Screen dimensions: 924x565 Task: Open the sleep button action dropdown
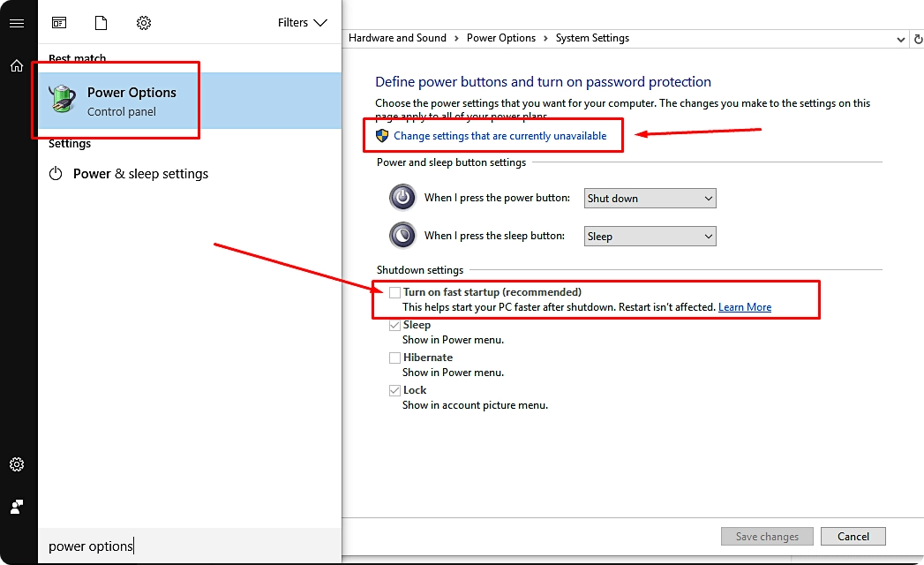[650, 236]
